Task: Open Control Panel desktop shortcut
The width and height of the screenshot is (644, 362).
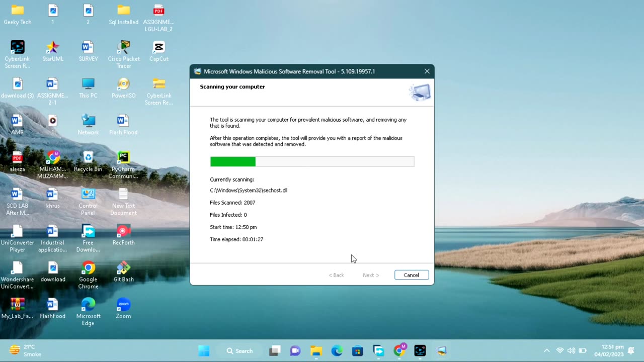Action: click(x=88, y=202)
